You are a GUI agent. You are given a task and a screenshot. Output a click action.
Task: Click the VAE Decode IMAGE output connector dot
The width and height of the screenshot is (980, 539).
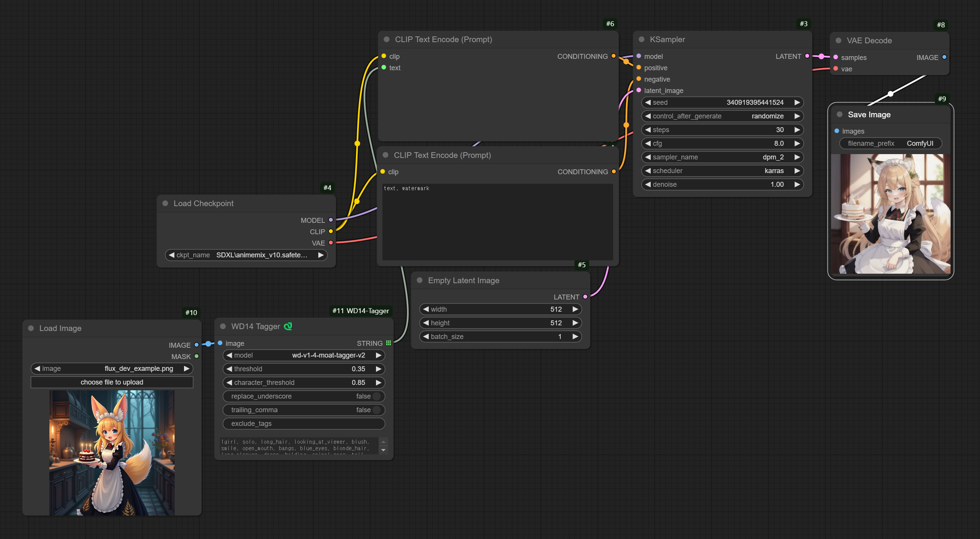(x=944, y=57)
